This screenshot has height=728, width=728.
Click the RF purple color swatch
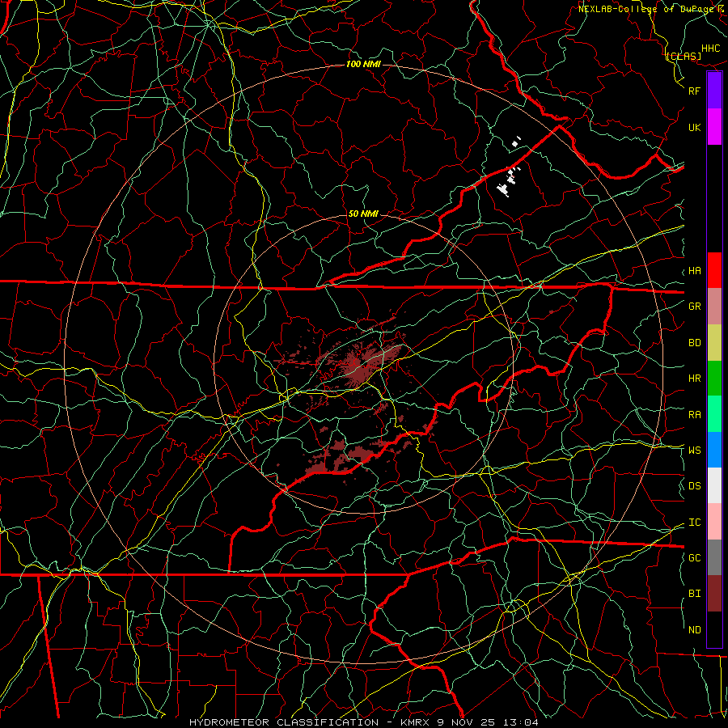714,91
